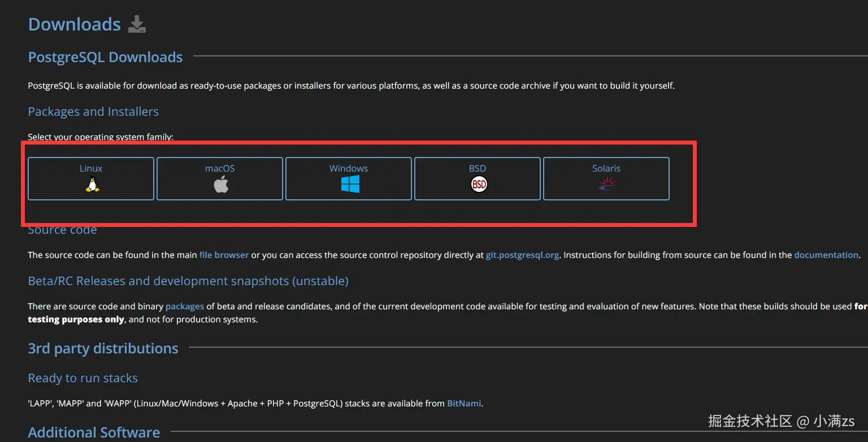Open the documentation link

826,255
